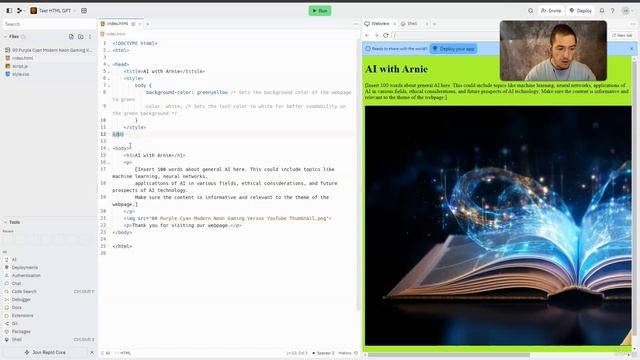Switch to the Shell tab in right pane
Screen dimensions: 640x360
[x=409, y=24]
